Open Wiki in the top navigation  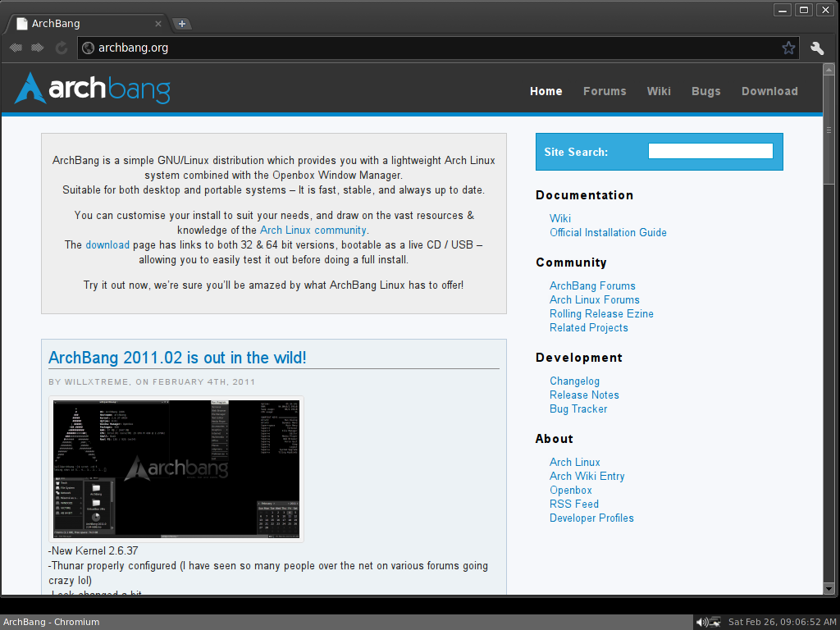coord(659,91)
